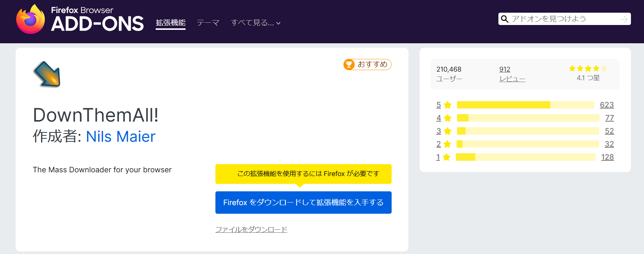Open author Nils Maier's profile
Image resolution: width=644 pixels, height=254 pixels.
121,137
